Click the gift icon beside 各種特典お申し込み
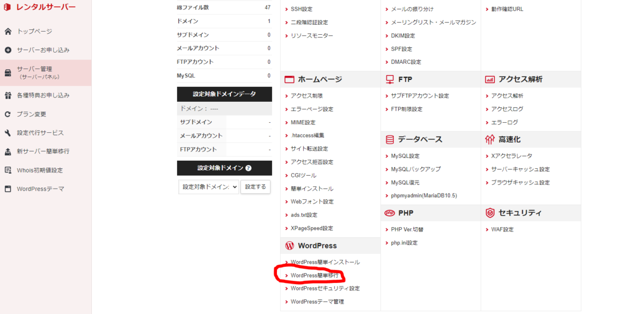 8,95
